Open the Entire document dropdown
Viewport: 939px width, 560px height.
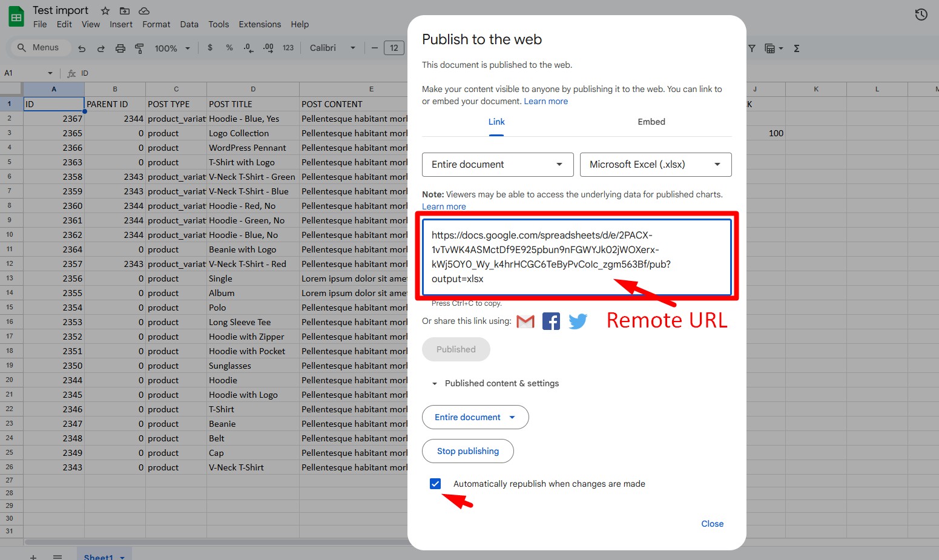[496, 164]
